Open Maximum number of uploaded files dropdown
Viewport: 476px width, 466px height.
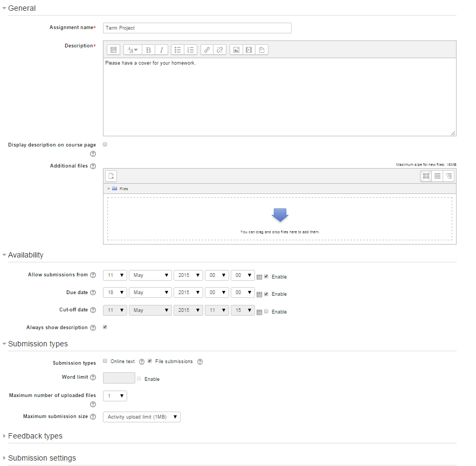pyautogui.click(x=115, y=396)
